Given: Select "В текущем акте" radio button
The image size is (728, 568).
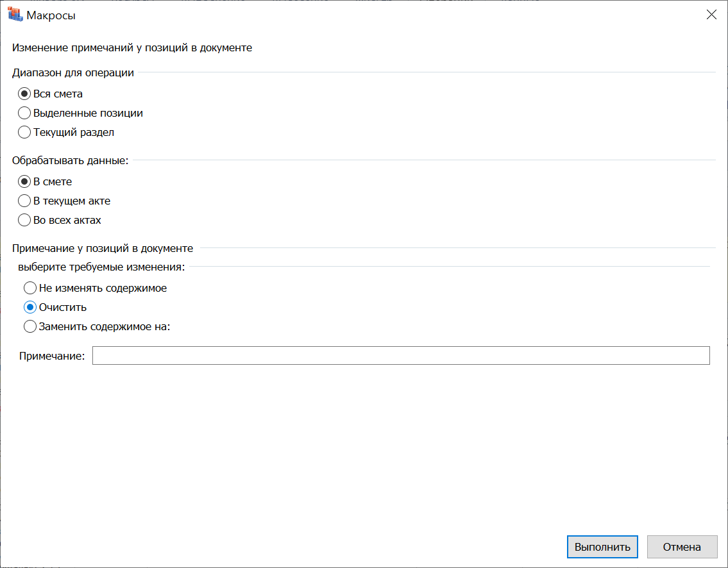Looking at the screenshot, I should [x=24, y=201].
